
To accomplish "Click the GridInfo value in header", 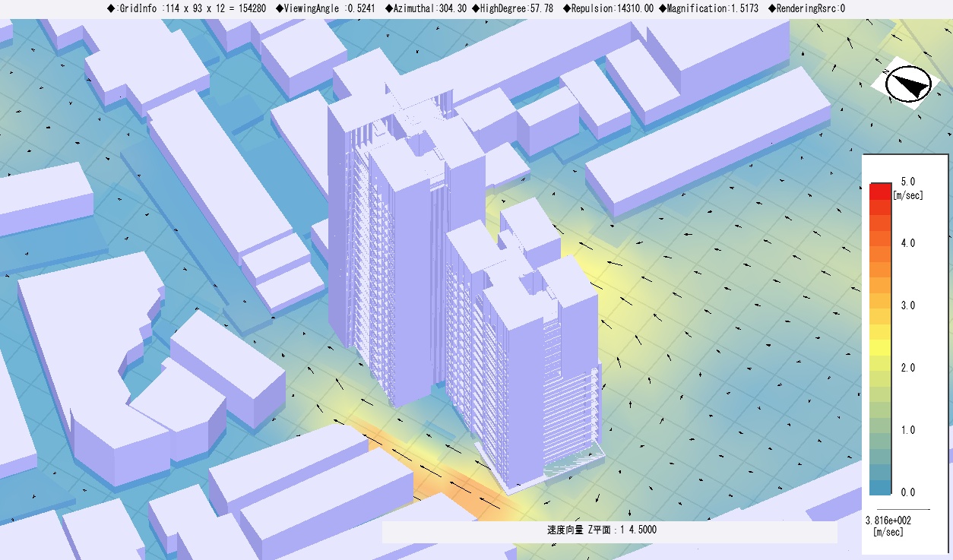I will tap(186, 9).
